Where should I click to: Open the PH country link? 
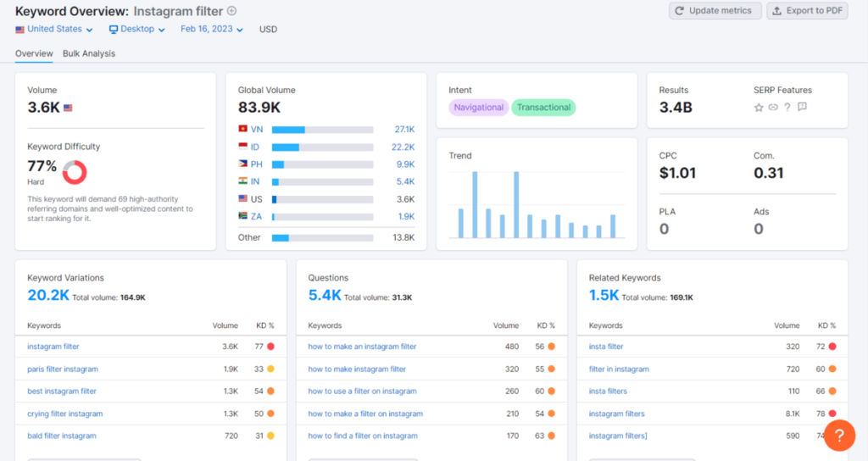pyautogui.click(x=256, y=164)
